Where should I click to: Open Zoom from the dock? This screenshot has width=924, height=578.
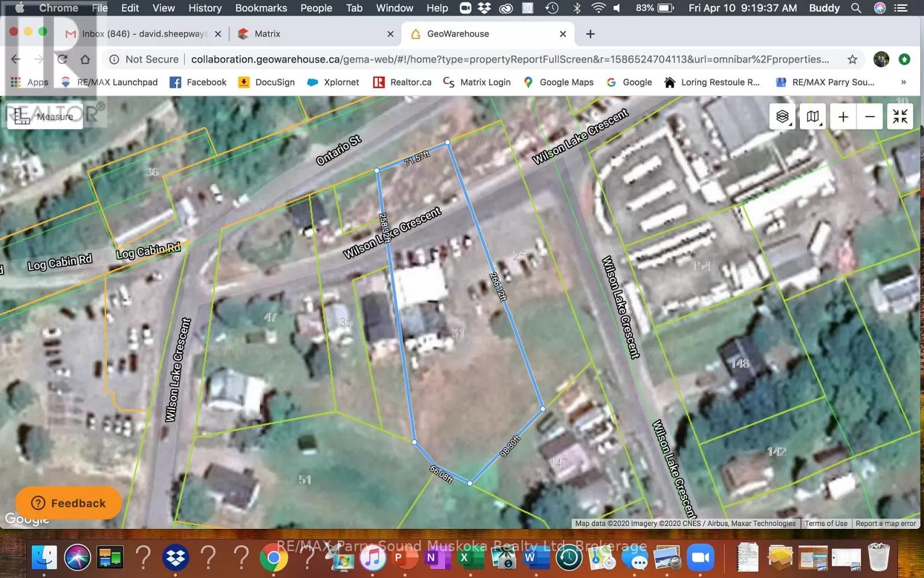click(700, 558)
